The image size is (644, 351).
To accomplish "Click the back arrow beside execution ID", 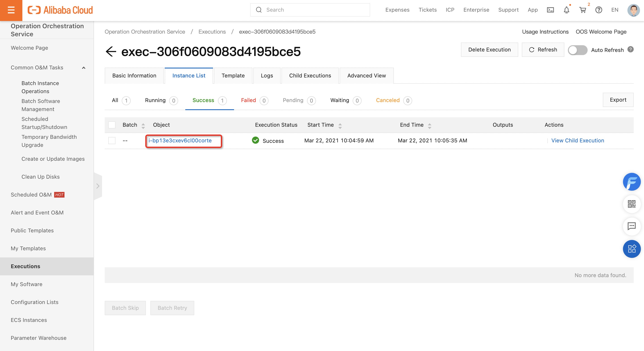I will coord(111,51).
